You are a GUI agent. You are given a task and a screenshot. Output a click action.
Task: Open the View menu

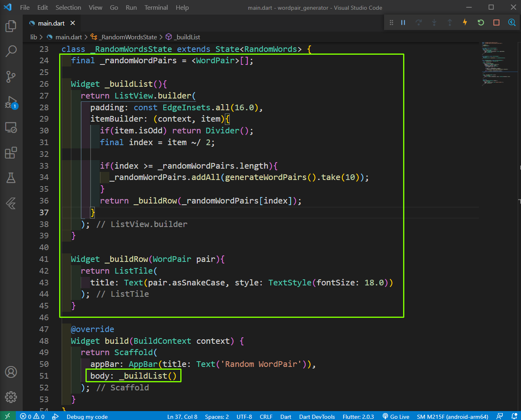(x=96, y=7)
